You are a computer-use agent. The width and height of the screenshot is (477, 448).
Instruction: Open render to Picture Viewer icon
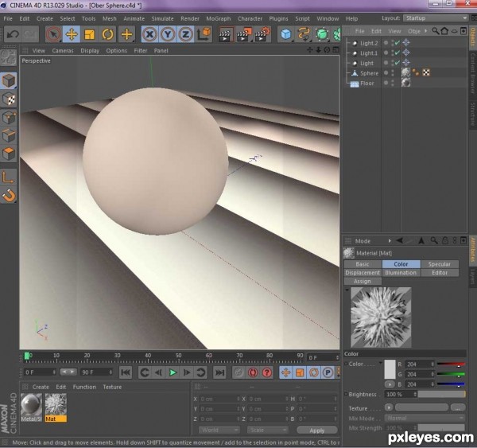click(244, 34)
